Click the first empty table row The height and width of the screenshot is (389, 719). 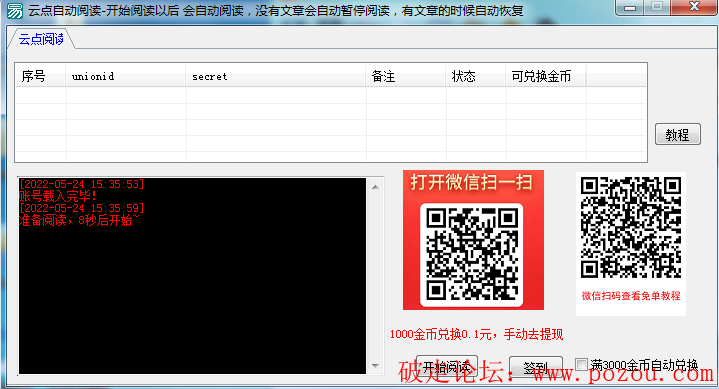(331, 95)
